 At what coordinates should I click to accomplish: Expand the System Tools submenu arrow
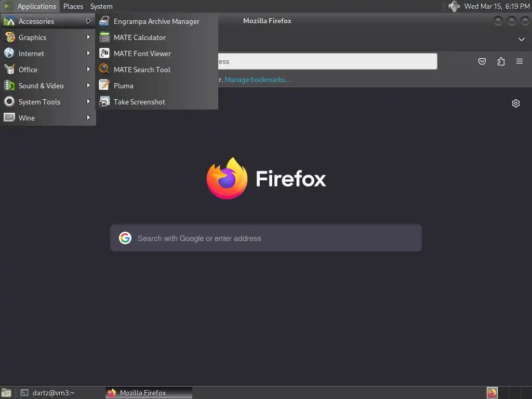click(x=88, y=101)
